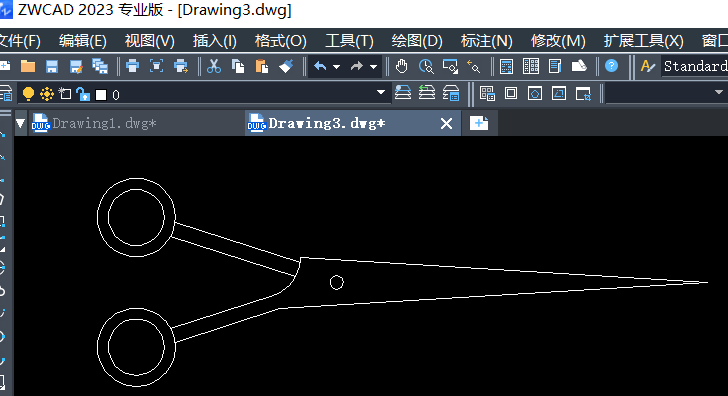728x396 pixels.
Task: Toggle the layer freeze sun icon
Action: point(47,95)
